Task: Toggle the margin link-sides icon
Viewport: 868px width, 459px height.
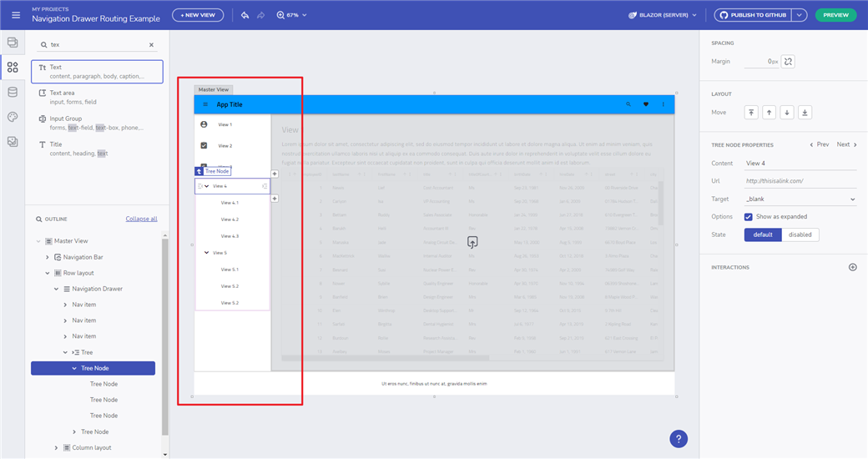Action: [789, 61]
